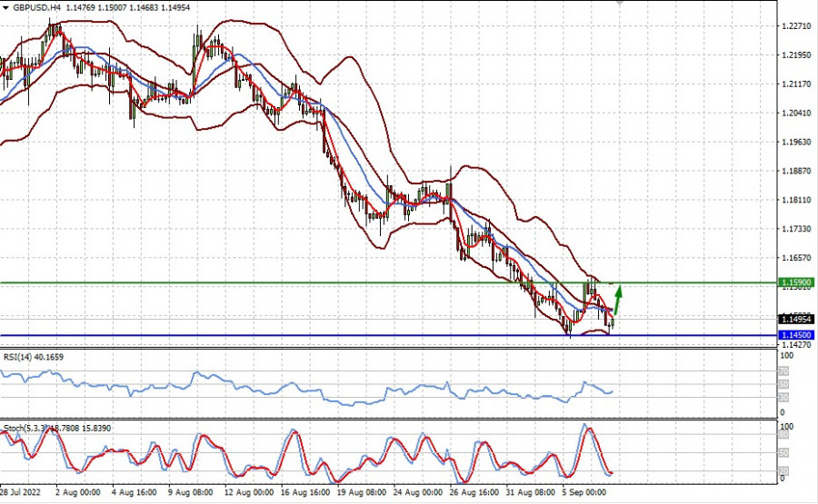Click the 16 Aug 16:00 time label
Screen dimensions: 818x504
304,492
